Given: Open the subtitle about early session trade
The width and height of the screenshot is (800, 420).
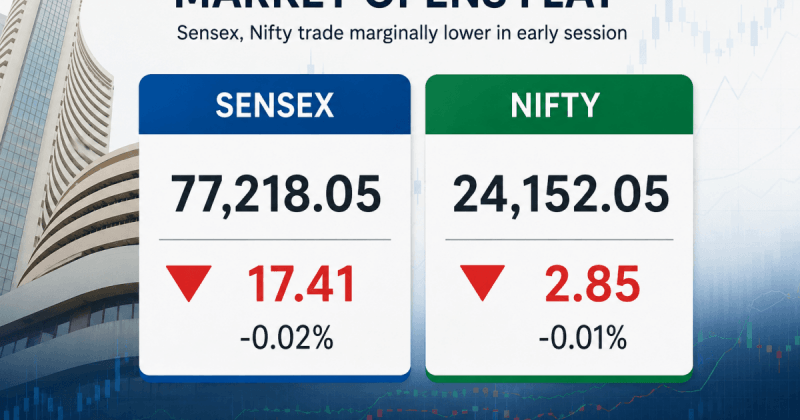Looking at the screenshot, I should coord(402,34).
